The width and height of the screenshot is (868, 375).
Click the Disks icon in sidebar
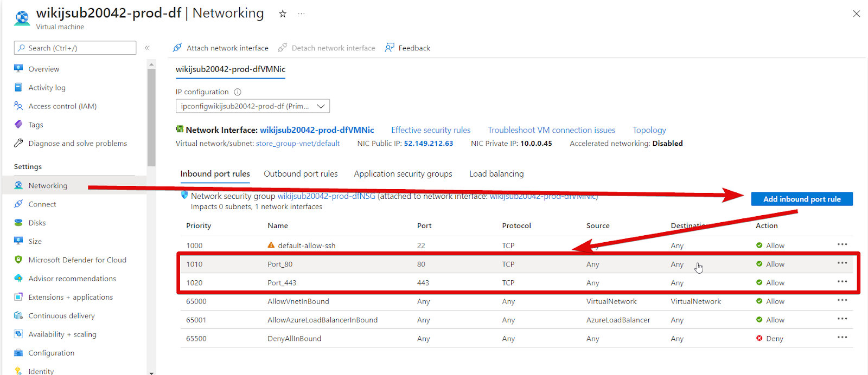click(x=18, y=223)
